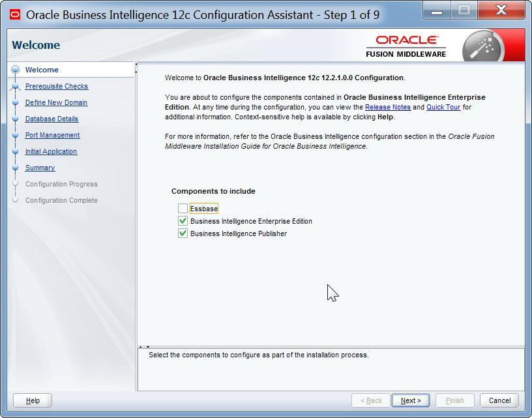Open the Summary step
This screenshot has width=532, height=418.
click(x=40, y=168)
